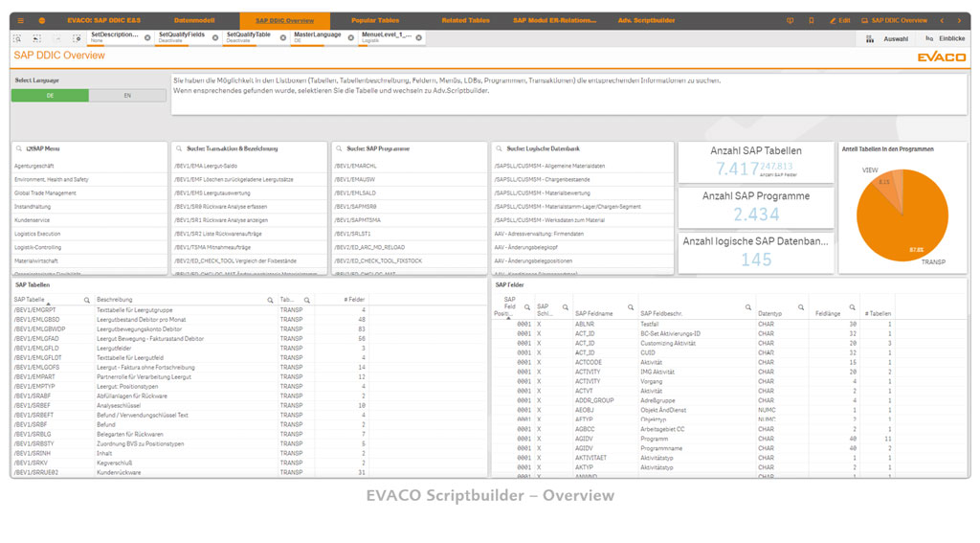980x543 pixels.
Task: Search the SAP Feld Position column
Action: pos(527,307)
